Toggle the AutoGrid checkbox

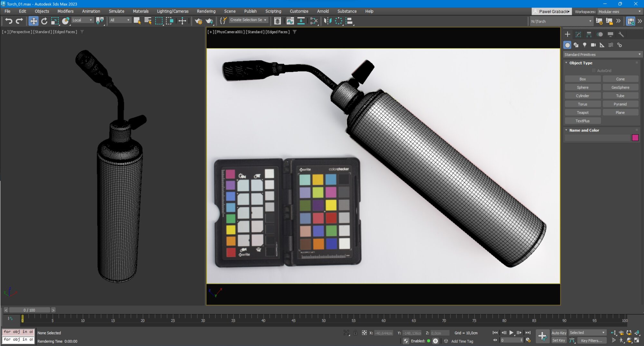pos(593,70)
